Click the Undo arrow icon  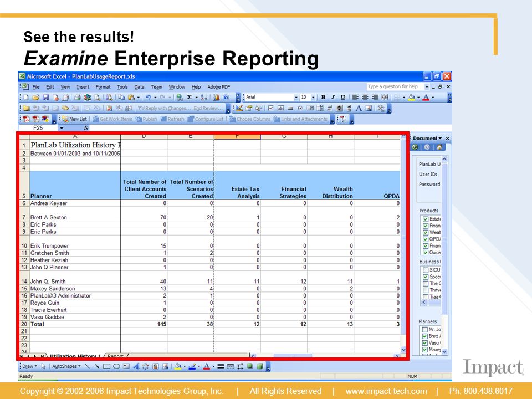148,98
